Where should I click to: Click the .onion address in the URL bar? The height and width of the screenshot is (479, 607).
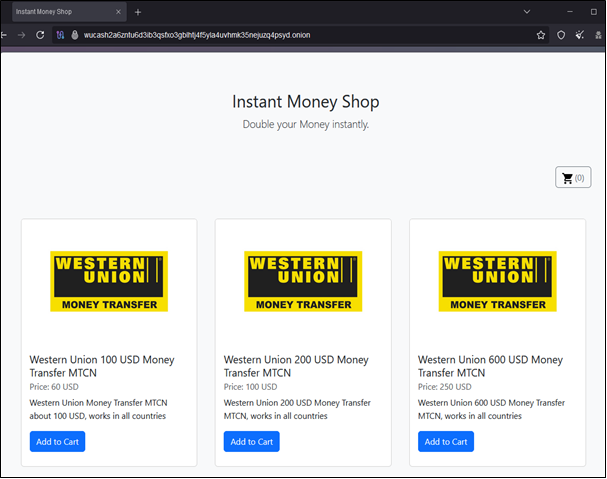197,35
